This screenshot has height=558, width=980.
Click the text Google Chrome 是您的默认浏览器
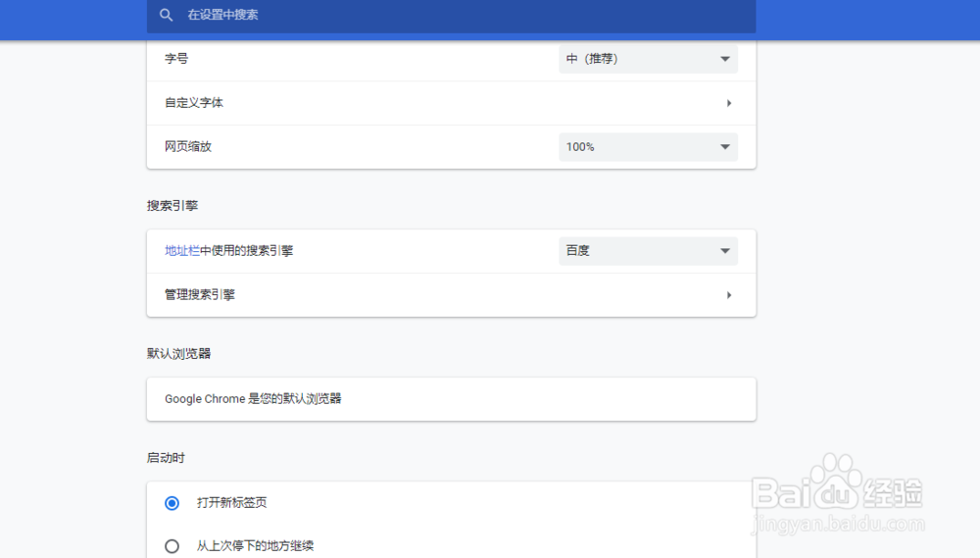tap(253, 399)
